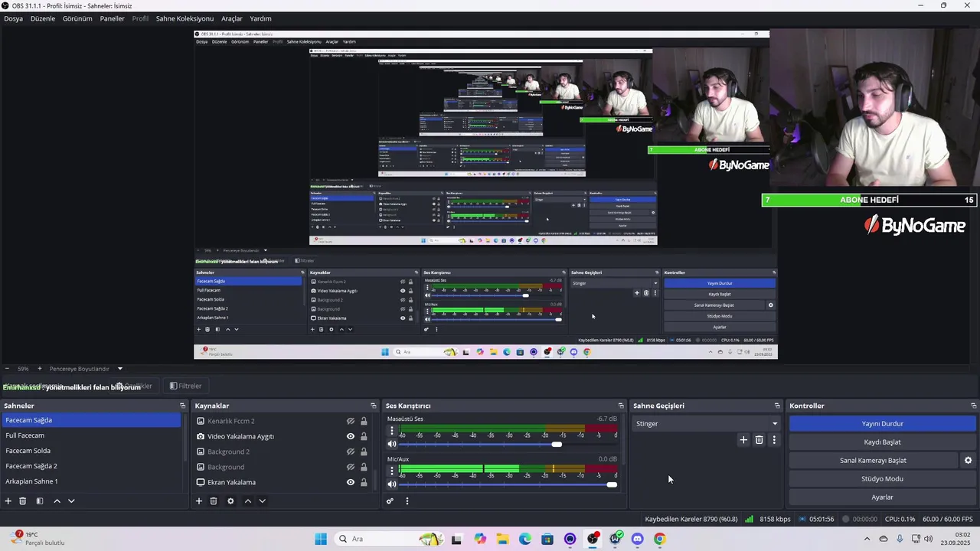Image resolution: width=980 pixels, height=551 pixels.
Task: Add a new scene with the plus icon
Action: pos(8,501)
